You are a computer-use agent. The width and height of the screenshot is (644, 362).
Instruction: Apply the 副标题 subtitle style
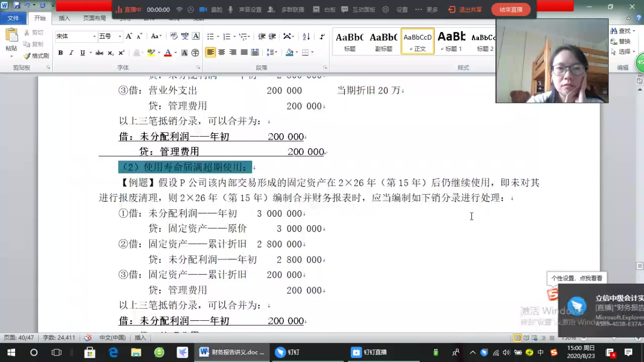tap(383, 41)
